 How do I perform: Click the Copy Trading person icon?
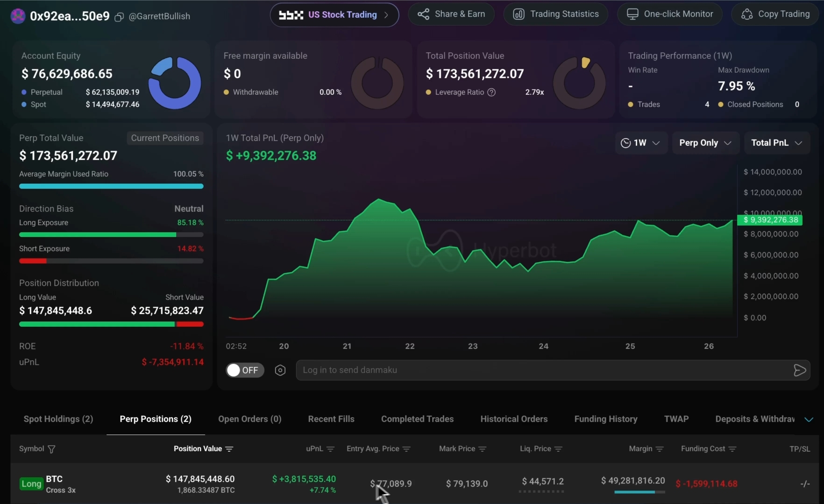(x=746, y=14)
